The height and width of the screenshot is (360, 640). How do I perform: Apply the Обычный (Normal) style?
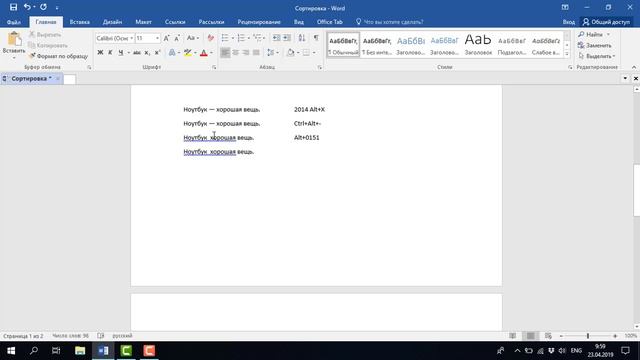click(x=343, y=45)
